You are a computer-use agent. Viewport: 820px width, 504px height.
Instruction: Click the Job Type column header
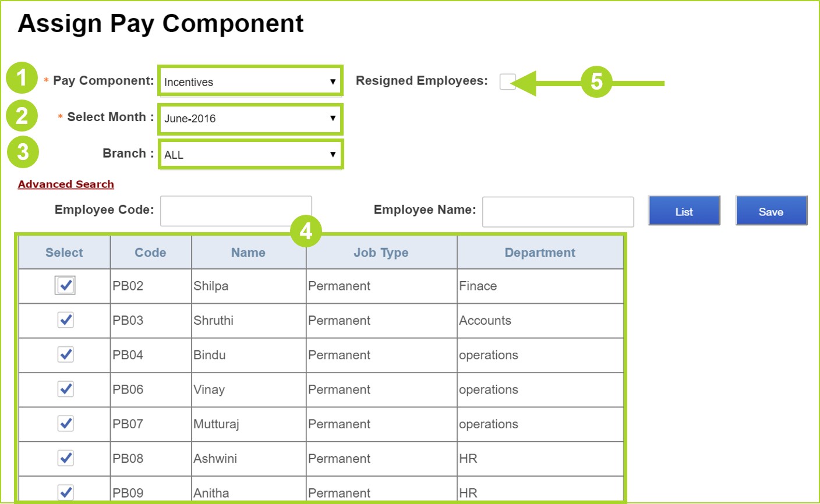[x=381, y=252]
